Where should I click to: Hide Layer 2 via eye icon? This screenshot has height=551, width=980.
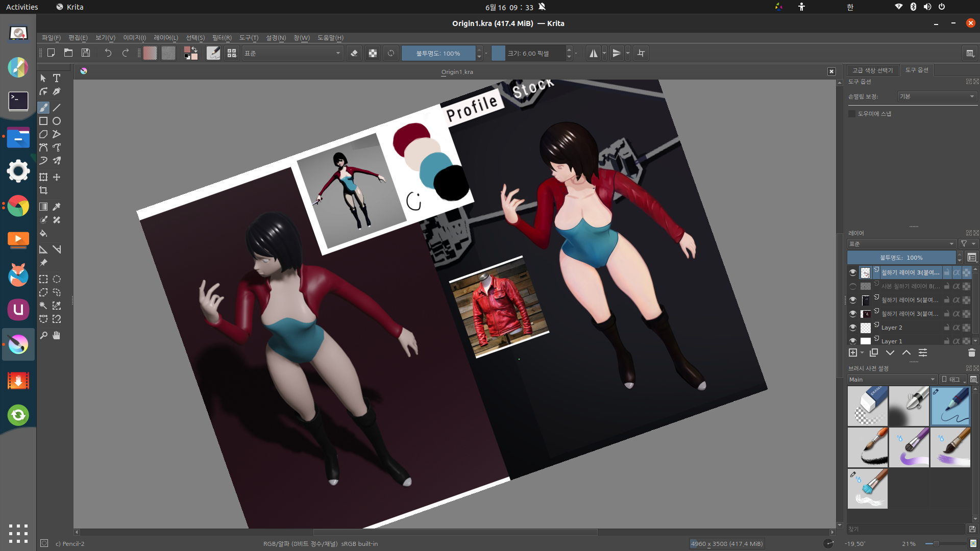pos(853,328)
